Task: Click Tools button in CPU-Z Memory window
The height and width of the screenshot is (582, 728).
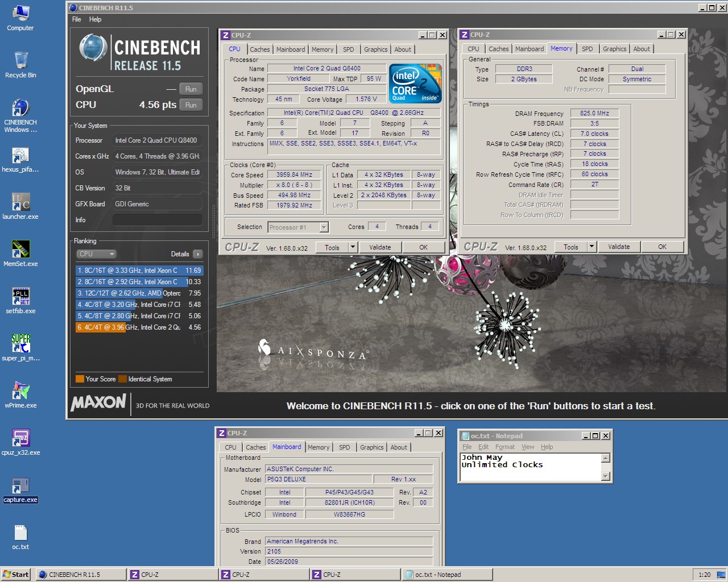Action: point(571,247)
